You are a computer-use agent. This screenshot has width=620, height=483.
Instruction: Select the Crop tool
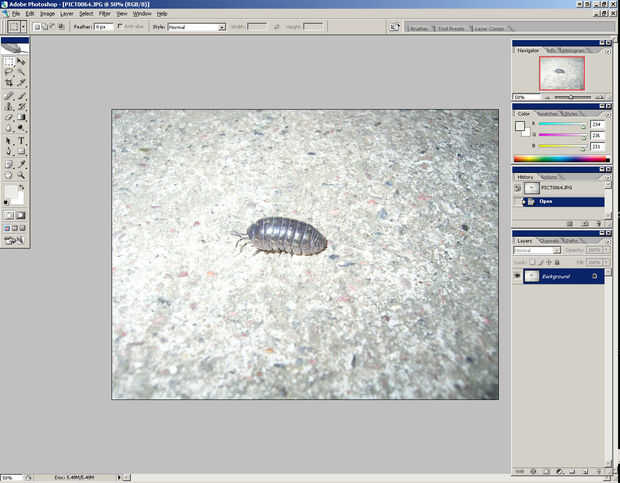(9, 83)
